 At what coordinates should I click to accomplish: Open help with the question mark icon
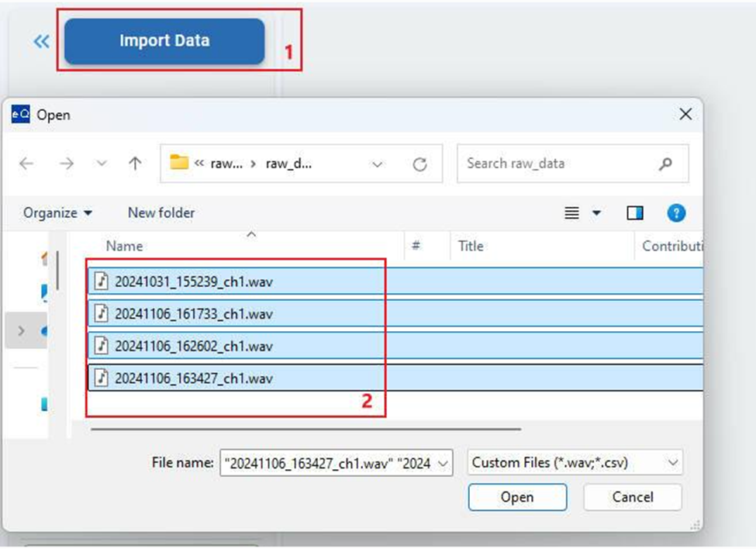[x=676, y=212]
